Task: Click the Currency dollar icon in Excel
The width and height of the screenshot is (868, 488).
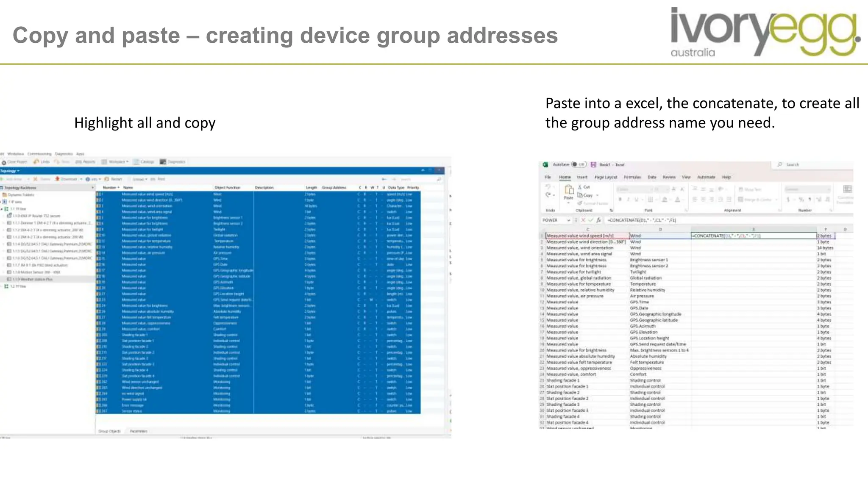Action: [x=788, y=200]
